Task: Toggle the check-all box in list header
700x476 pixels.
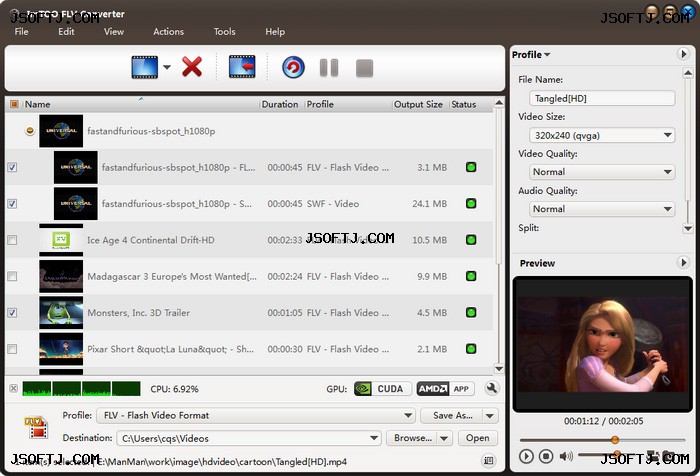Action: tap(14, 104)
